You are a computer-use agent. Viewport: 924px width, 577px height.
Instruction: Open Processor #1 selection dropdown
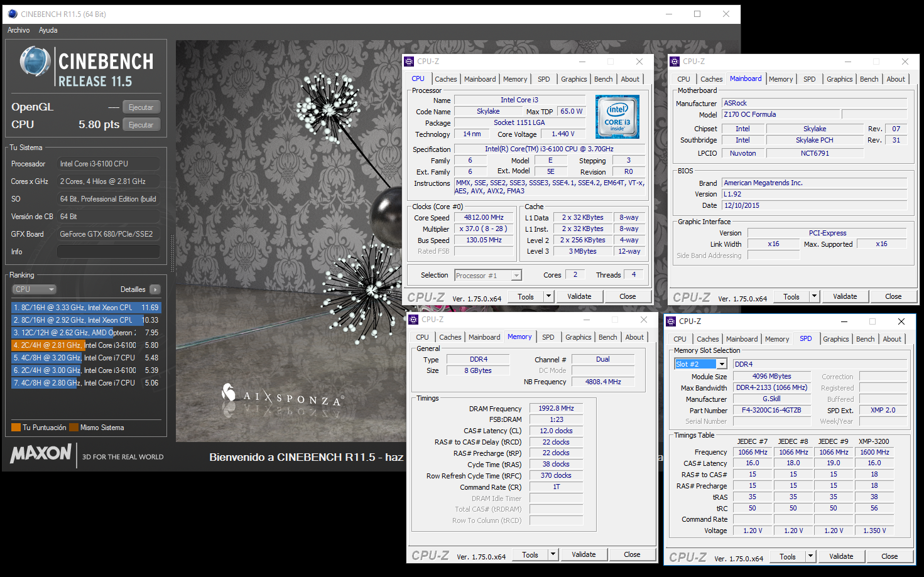488,276
